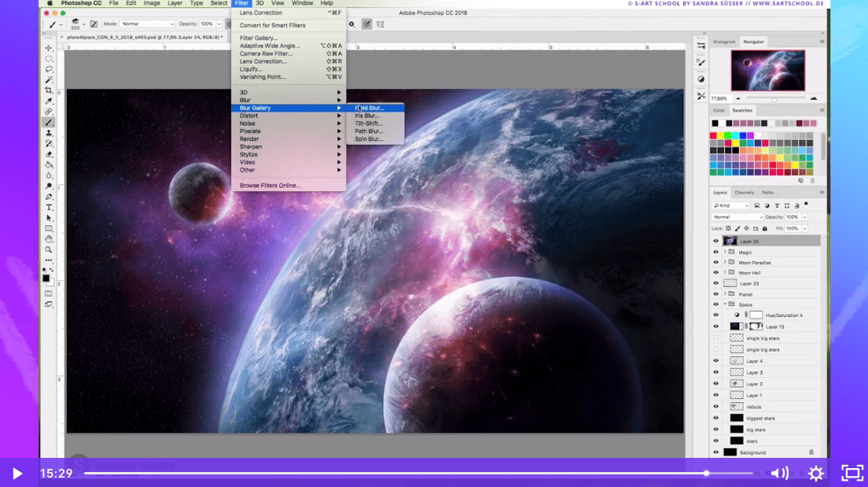Image resolution: width=868 pixels, height=487 pixels.
Task: Choose Field Blur from Blur Gallery
Action: tap(375, 108)
